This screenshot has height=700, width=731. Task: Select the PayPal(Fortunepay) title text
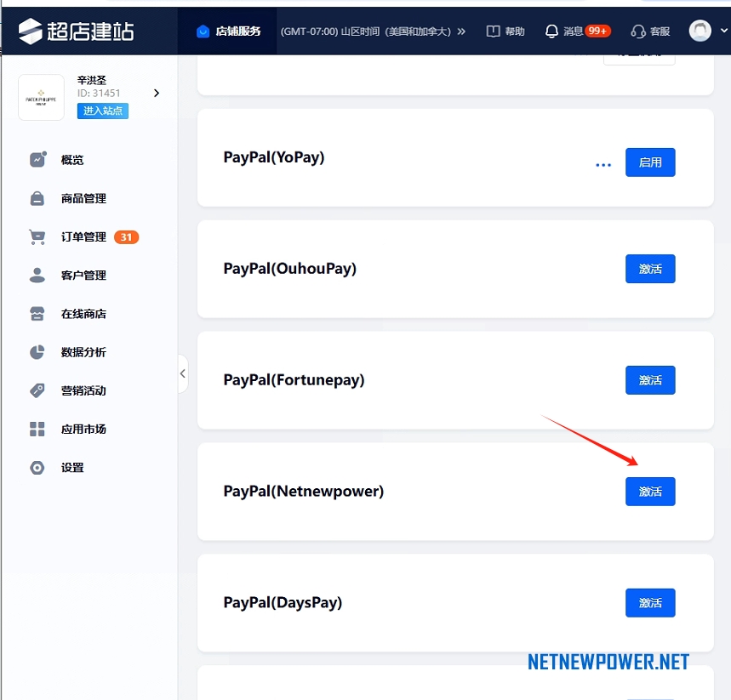click(x=294, y=380)
